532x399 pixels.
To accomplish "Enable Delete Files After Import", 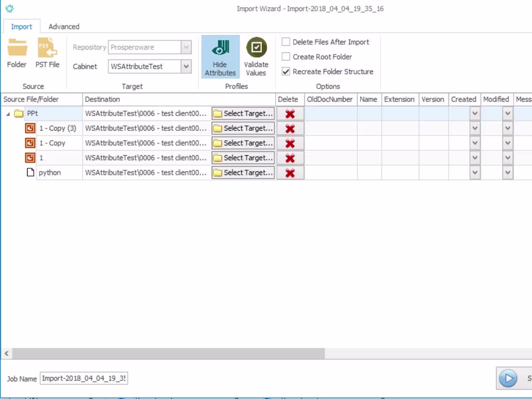I will (285, 42).
